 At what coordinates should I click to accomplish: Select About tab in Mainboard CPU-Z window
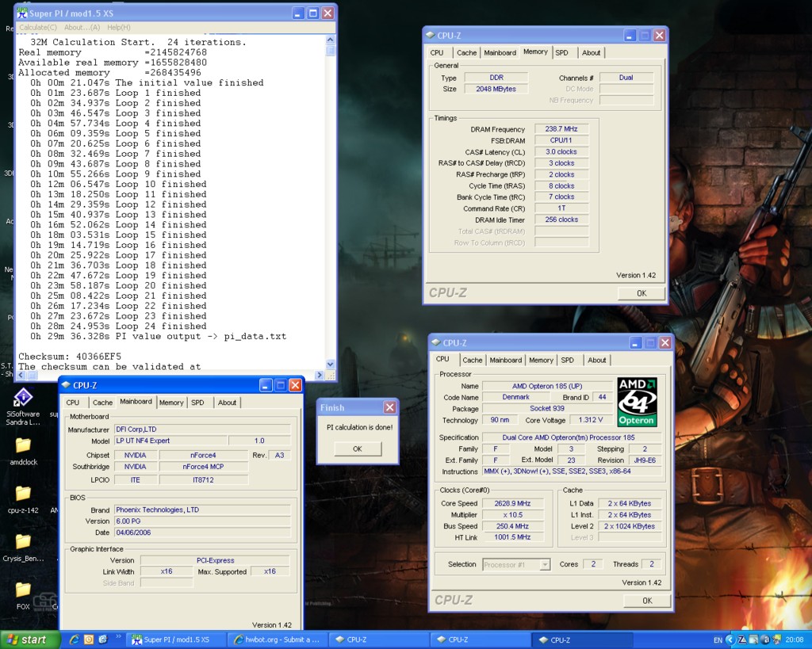(227, 403)
